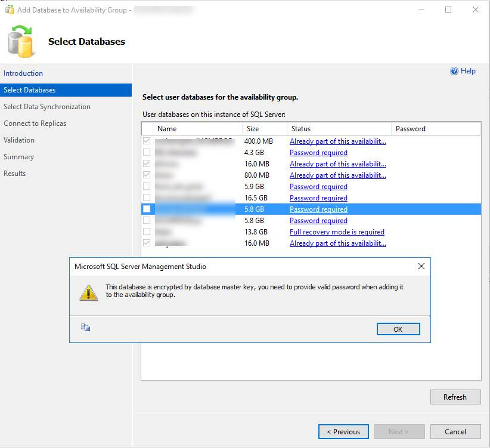Cancel the Add Database wizard
490x448 pixels.
tap(455, 432)
